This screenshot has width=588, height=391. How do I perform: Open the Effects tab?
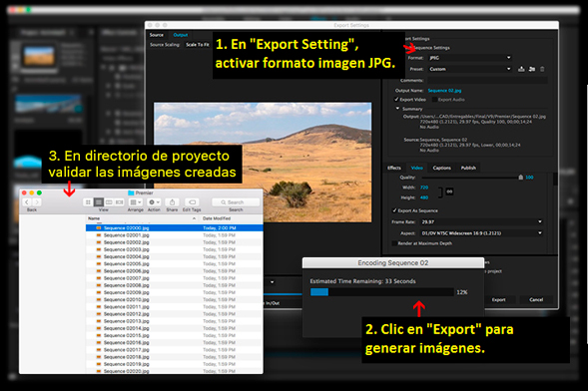(x=394, y=168)
